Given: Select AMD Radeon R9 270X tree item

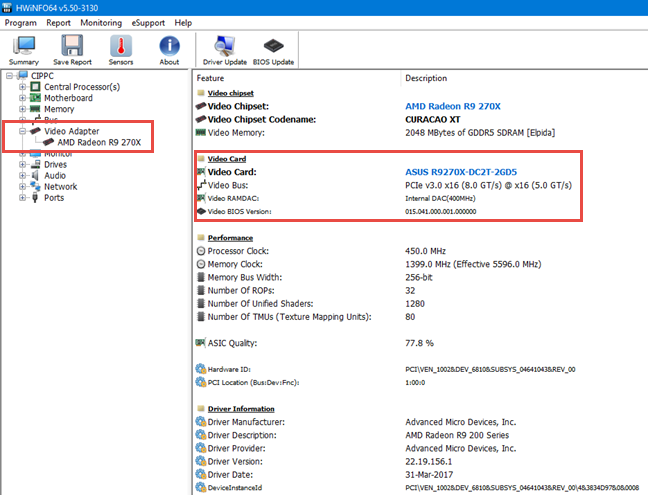Looking at the screenshot, I should click(x=99, y=142).
